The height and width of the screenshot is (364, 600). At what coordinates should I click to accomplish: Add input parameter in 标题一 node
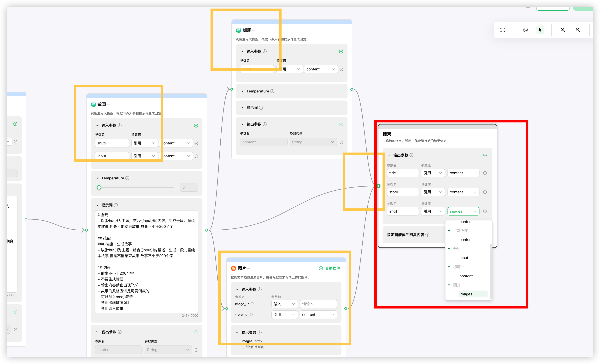341,51
